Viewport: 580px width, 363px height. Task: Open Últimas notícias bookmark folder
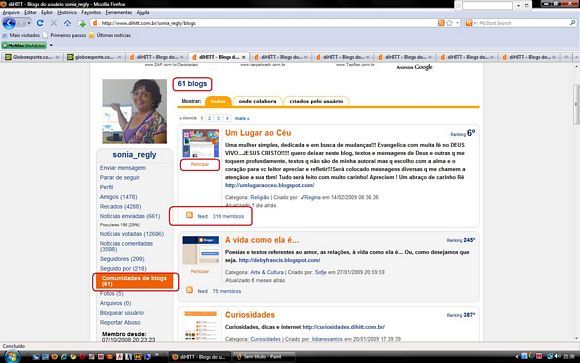110,35
